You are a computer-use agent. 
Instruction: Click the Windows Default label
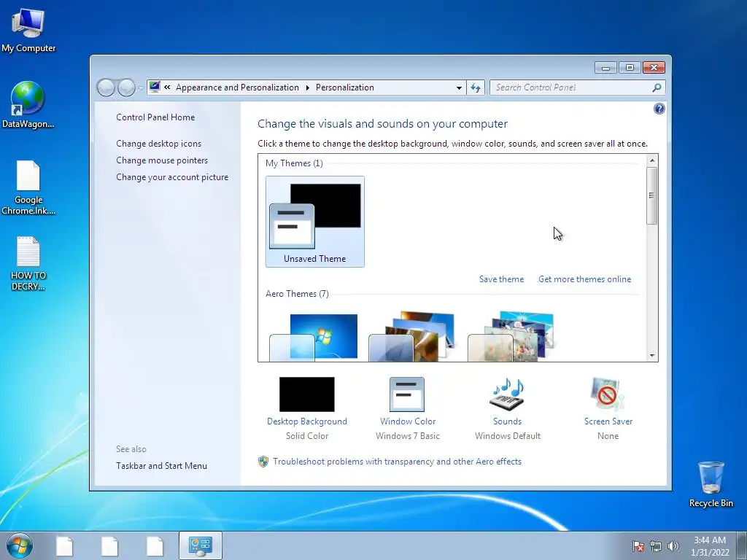(508, 436)
